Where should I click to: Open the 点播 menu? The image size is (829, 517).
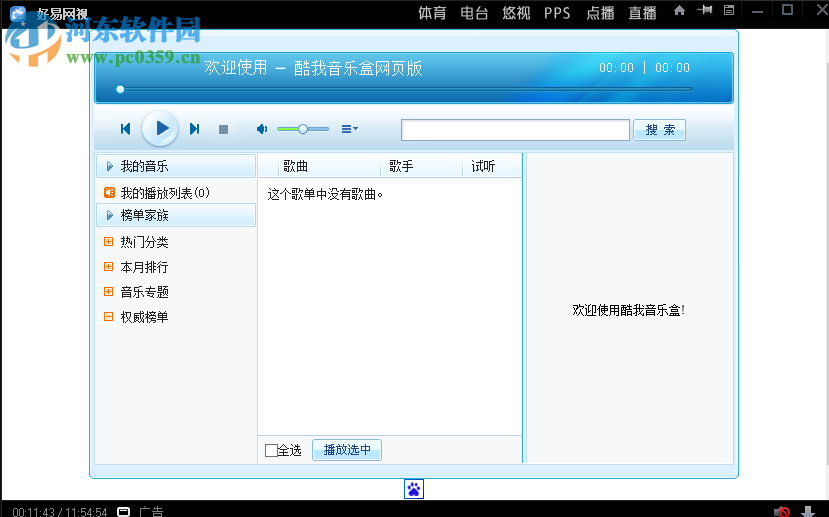[x=600, y=13]
